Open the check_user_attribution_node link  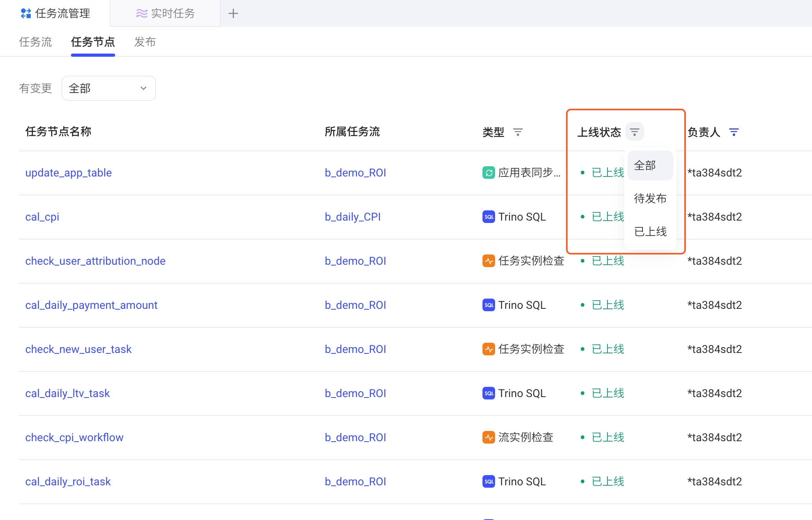click(95, 261)
